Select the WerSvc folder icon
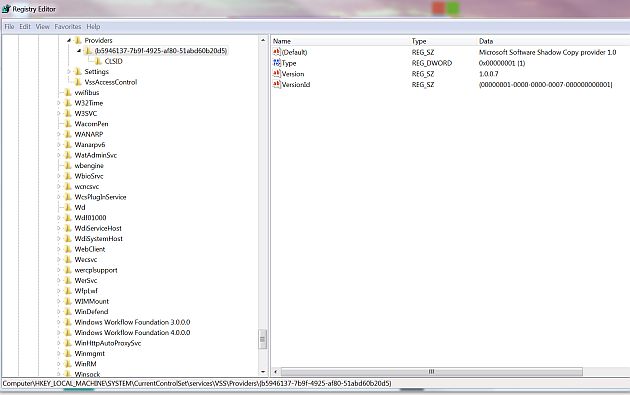The height and width of the screenshot is (395, 630). click(68, 280)
